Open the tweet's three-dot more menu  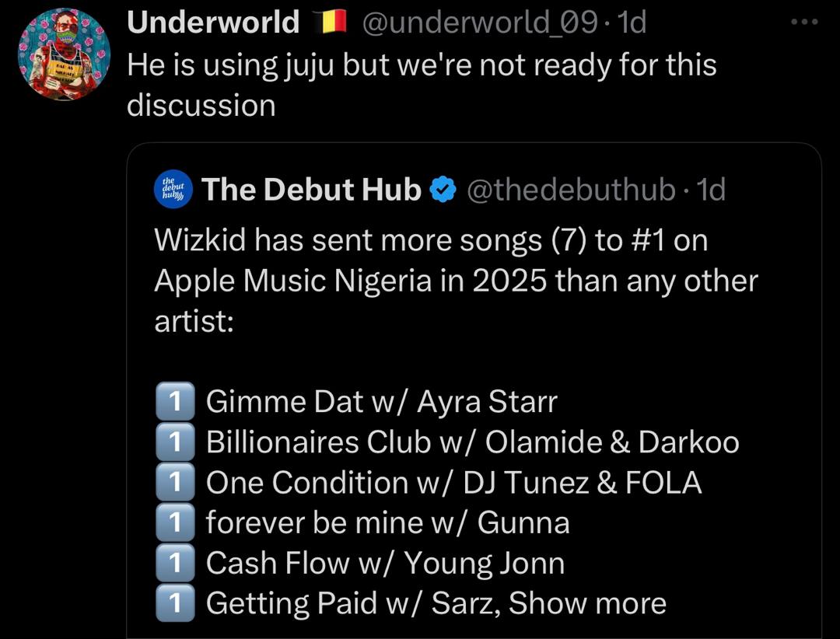click(804, 22)
